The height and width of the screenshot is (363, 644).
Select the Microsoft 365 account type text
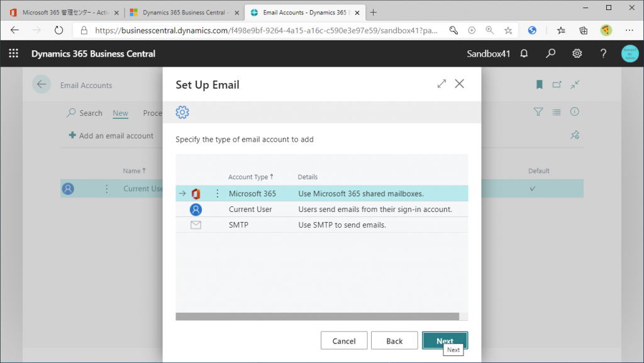coord(252,193)
